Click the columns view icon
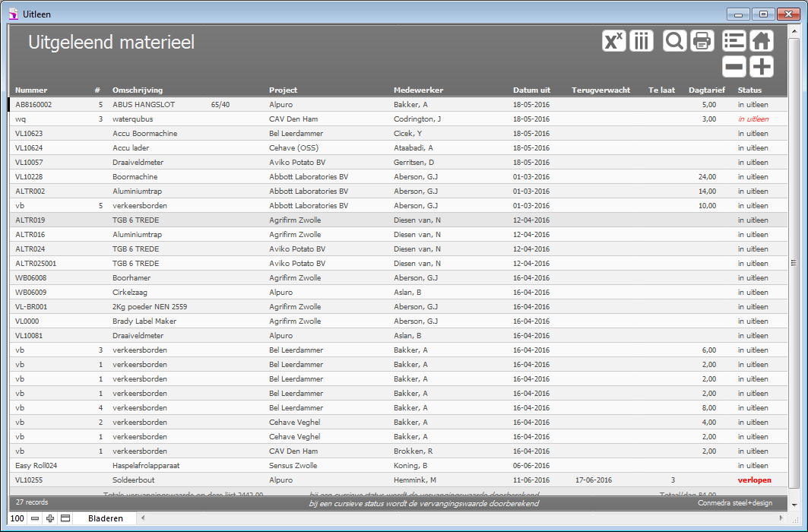808x532 pixels. coord(642,41)
